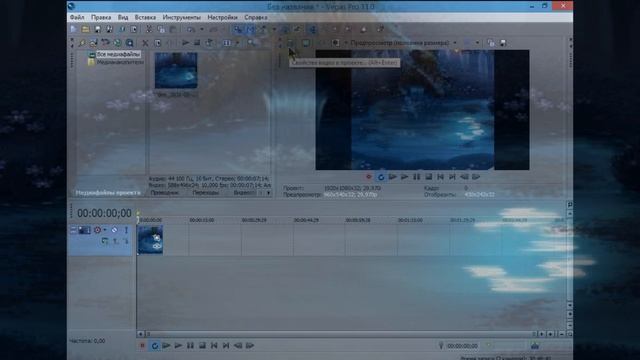Click the Undo button in main toolbar

[x=191, y=29]
